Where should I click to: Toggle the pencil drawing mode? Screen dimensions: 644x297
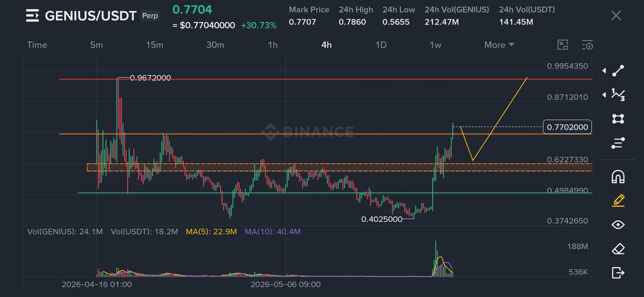618,201
